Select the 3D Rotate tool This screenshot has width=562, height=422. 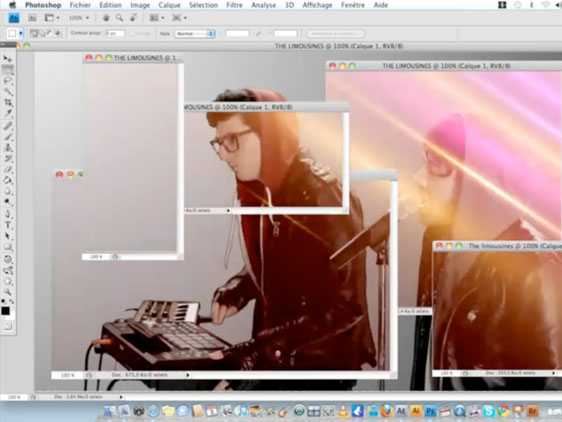(7, 259)
